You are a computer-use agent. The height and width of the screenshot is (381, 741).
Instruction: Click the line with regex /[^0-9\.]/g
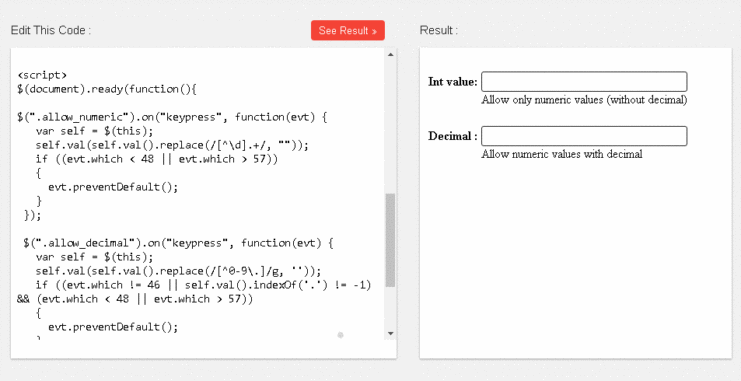pyautogui.click(x=178, y=271)
